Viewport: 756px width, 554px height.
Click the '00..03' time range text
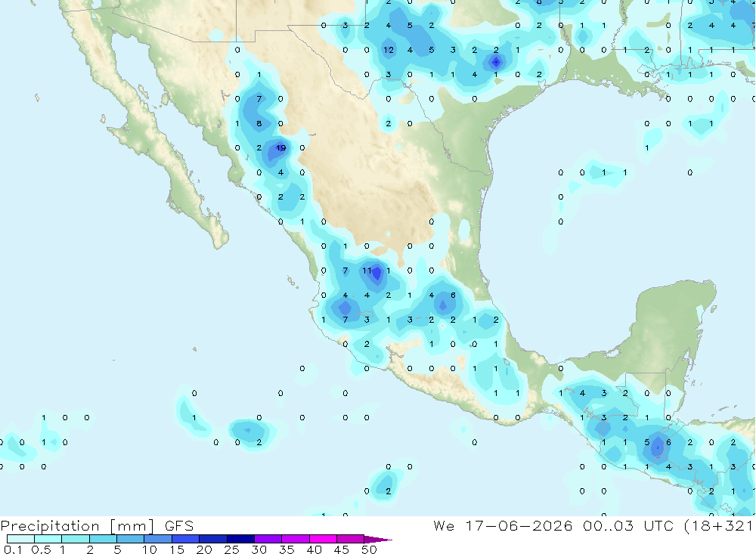pyautogui.click(x=608, y=525)
